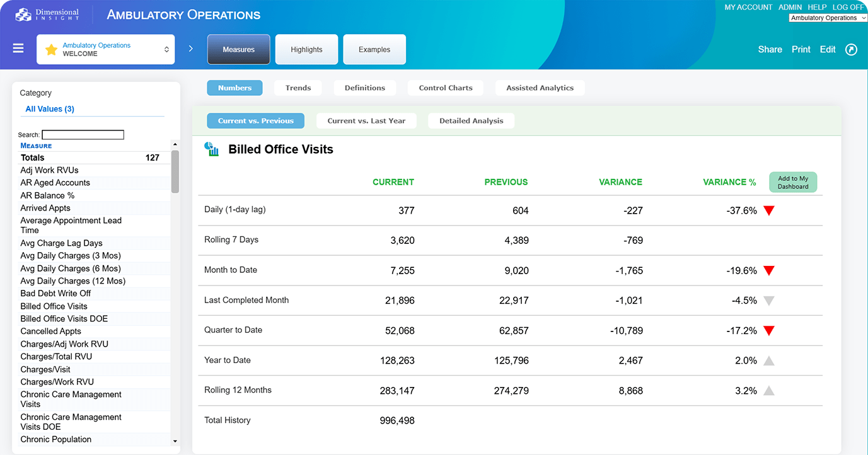Click into the measure Search field
The height and width of the screenshot is (455, 868).
tap(83, 135)
